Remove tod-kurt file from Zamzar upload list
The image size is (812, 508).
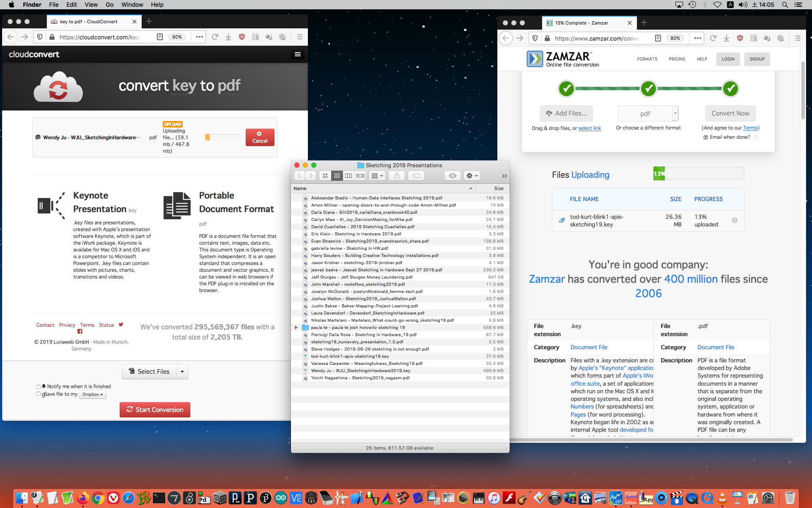(x=735, y=221)
